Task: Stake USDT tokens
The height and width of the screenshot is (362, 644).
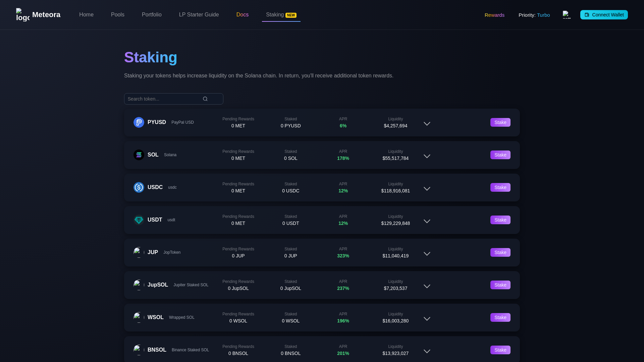Action: pyautogui.click(x=500, y=220)
